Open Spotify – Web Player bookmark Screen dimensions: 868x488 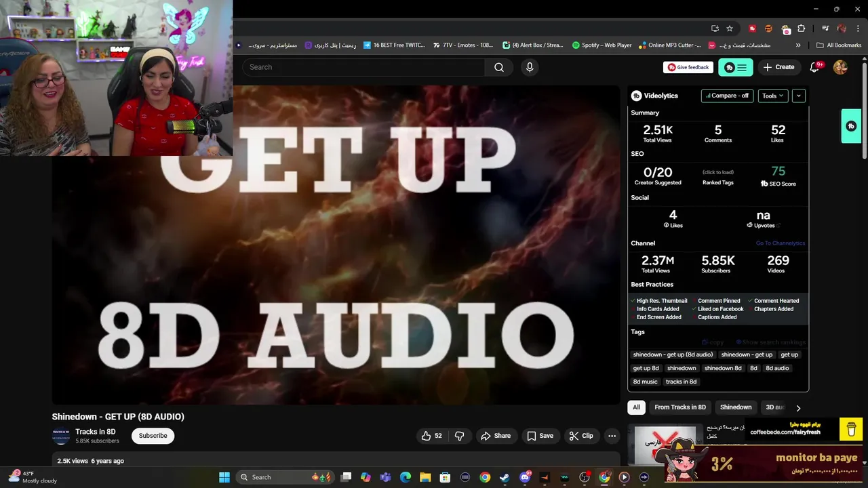[x=601, y=45]
